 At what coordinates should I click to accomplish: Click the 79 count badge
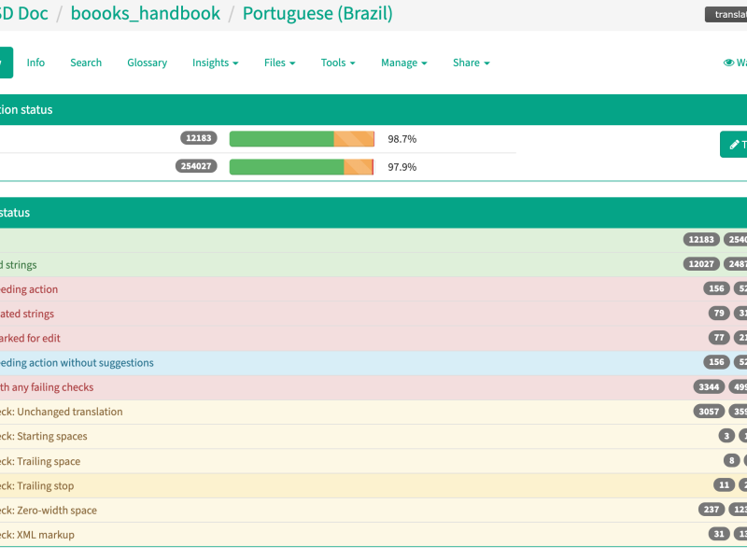coord(719,314)
